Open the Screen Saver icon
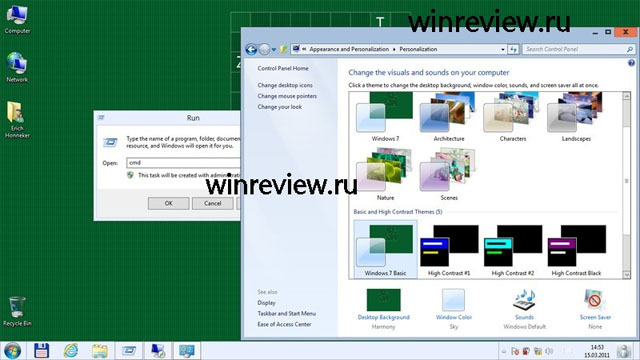The width and height of the screenshot is (640, 360). [595, 301]
